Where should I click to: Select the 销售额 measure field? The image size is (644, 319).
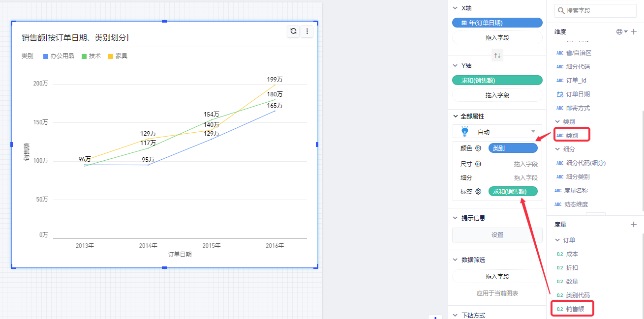[x=575, y=309]
